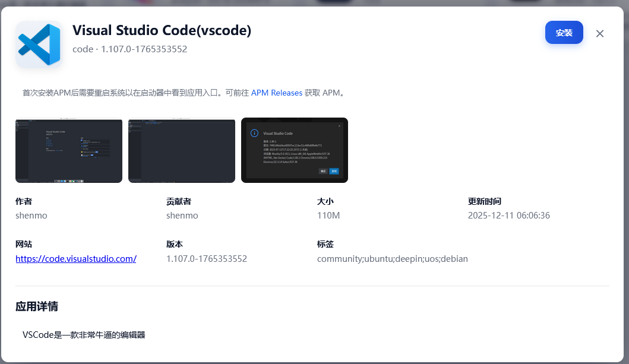The width and height of the screenshot is (629, 364).
Task: Select the update time 2025-12-11 06:06:36
Action: (508, 216)
